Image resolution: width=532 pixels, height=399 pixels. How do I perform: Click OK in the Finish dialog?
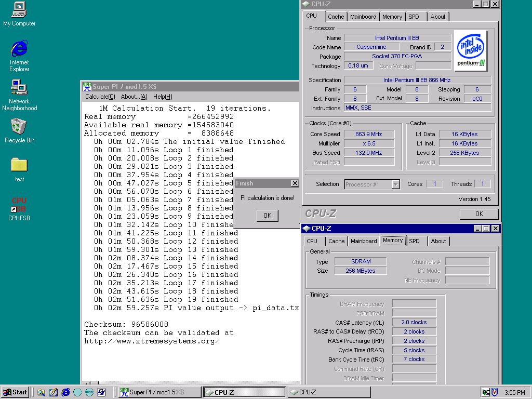click(268, 216)
